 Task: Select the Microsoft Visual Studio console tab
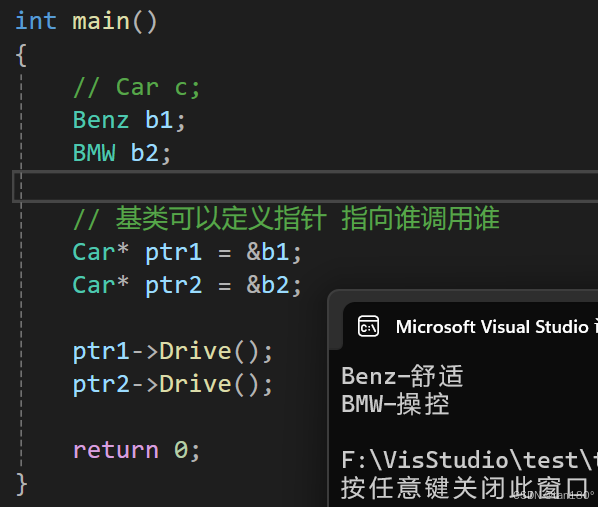(471, 327)
